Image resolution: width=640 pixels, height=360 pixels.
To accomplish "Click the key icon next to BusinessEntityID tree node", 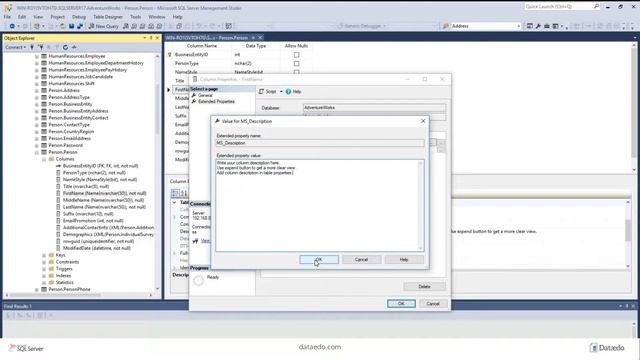I will point(58,166).
